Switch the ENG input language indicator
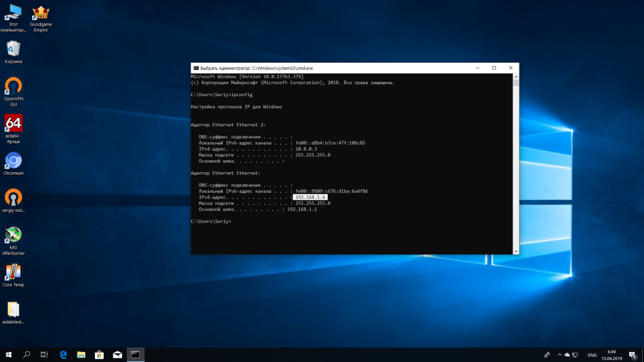The height and width of the screenshot is (362, 644). [x=592, y=354]
